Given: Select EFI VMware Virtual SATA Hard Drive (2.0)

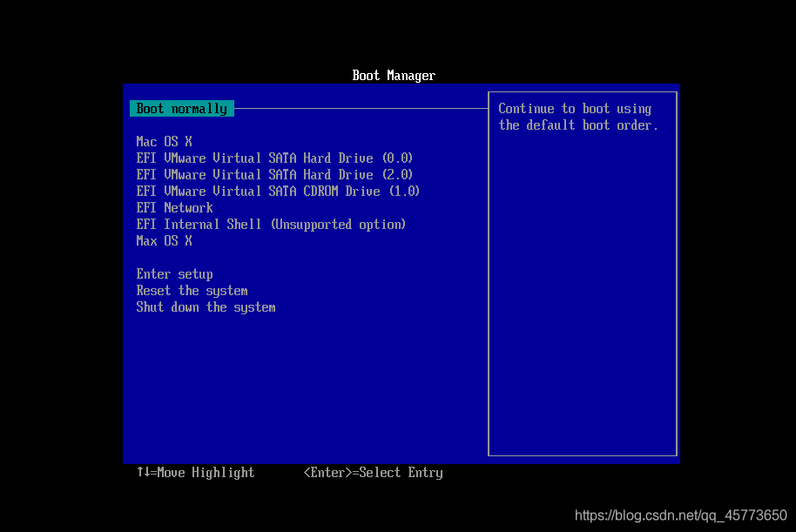Looking at the screenshot, I should (274, 175).
